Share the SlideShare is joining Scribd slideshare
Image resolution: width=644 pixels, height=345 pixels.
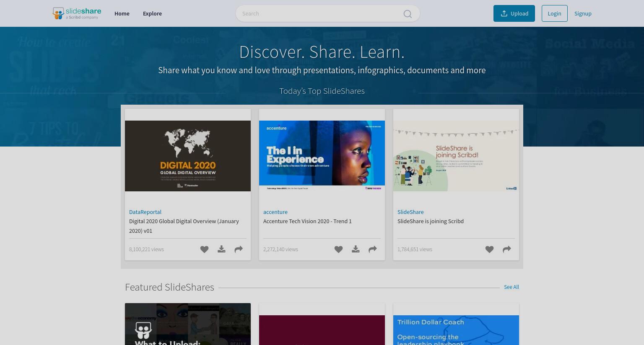point(507,250)
